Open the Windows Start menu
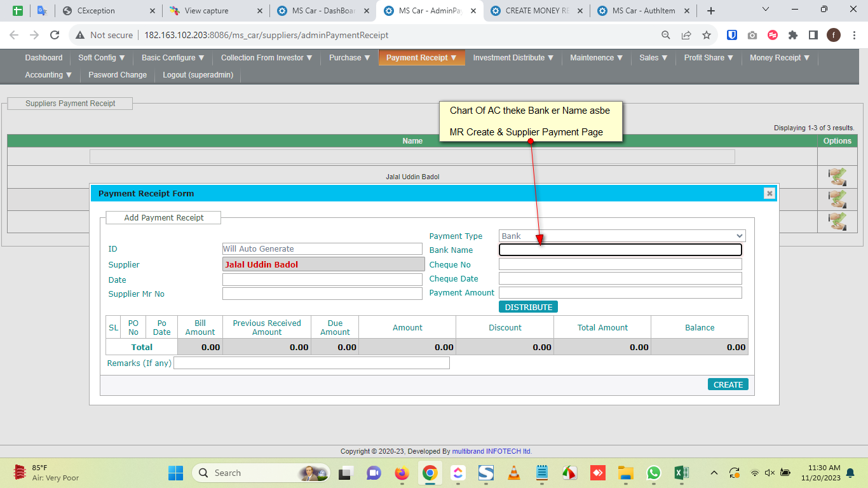 175,473
